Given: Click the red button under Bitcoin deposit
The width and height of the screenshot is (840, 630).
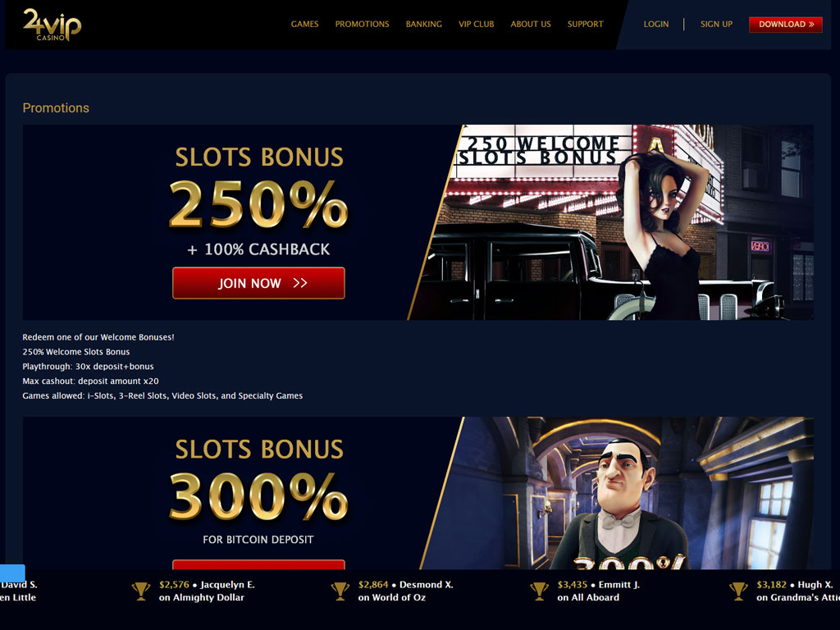Looking at the screenshot, I should point(258,564).
